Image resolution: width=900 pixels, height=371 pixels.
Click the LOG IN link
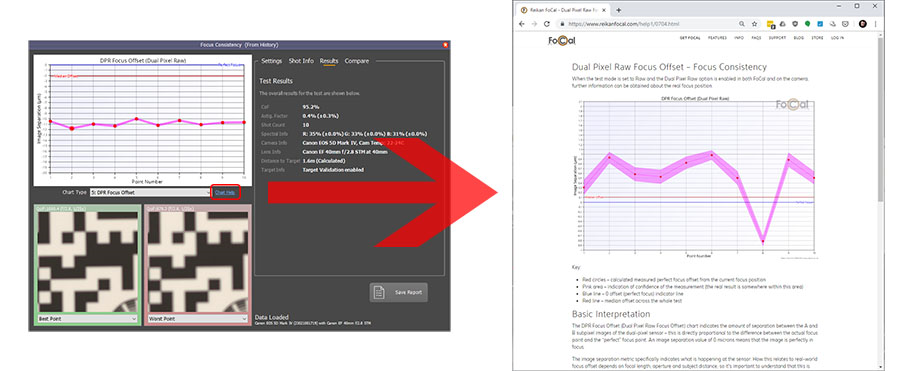point(837,38)
